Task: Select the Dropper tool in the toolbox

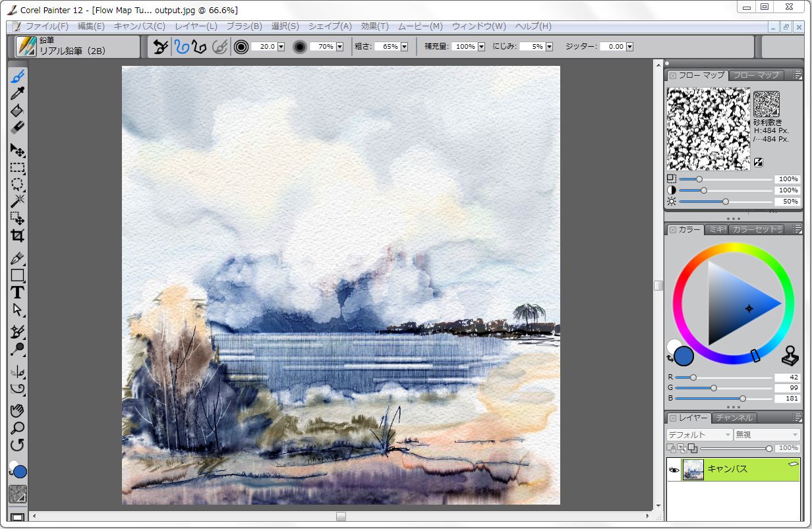Action: 18,94
